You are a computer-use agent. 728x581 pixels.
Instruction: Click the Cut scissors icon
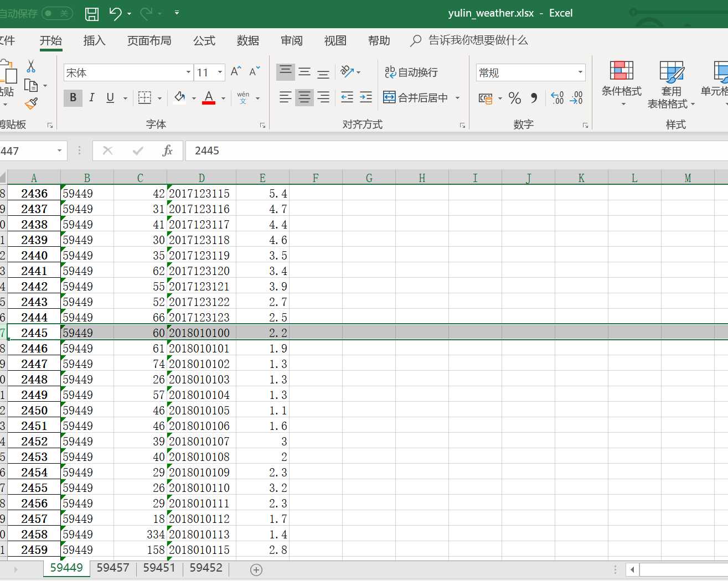pos(31,66)
